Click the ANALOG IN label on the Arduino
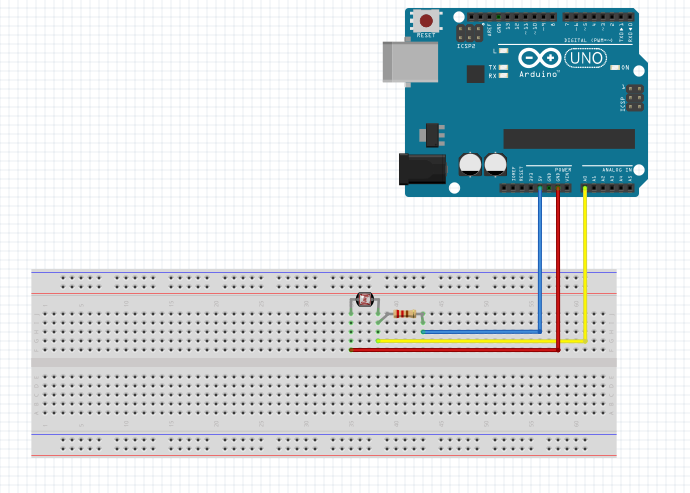 click(x=617, y=170)
